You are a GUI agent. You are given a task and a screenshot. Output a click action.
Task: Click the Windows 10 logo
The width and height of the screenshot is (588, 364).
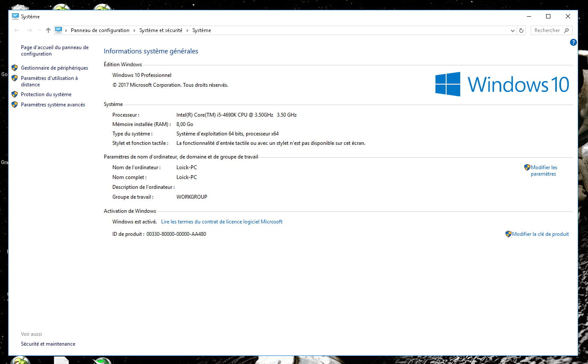pos(502,84)
